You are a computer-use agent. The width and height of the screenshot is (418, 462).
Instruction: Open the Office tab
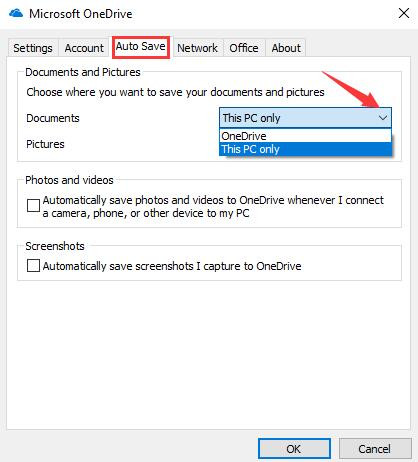(244, 48)
